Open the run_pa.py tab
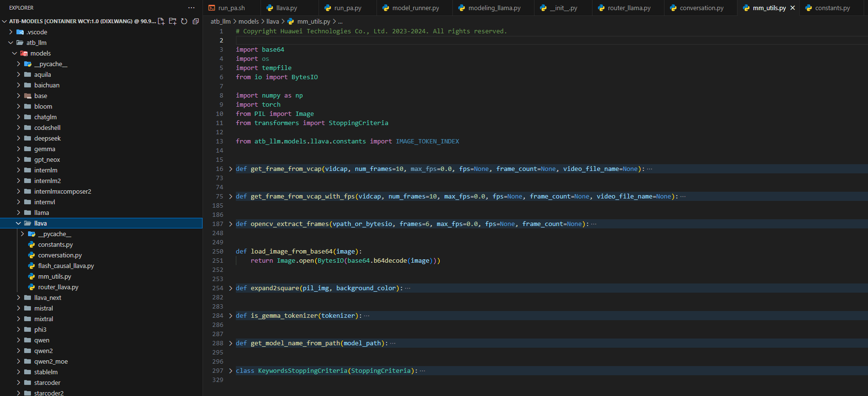 [x=347, y=8]
